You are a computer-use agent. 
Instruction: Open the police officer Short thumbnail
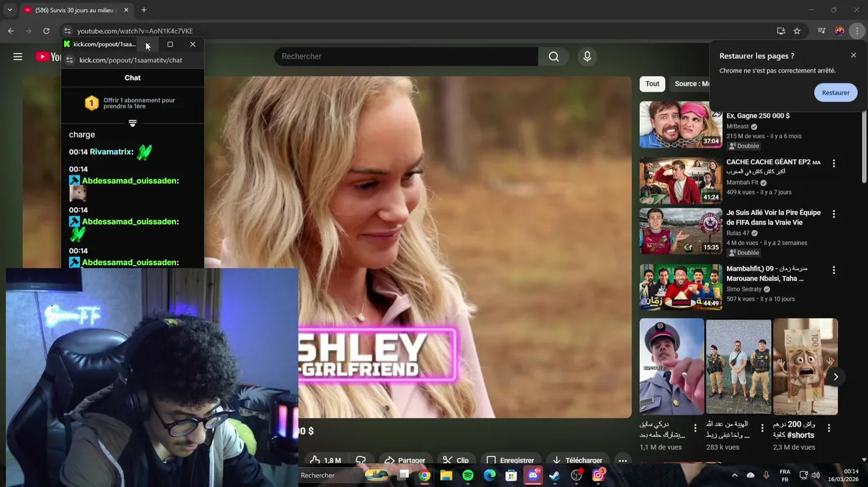coord(672,367)
